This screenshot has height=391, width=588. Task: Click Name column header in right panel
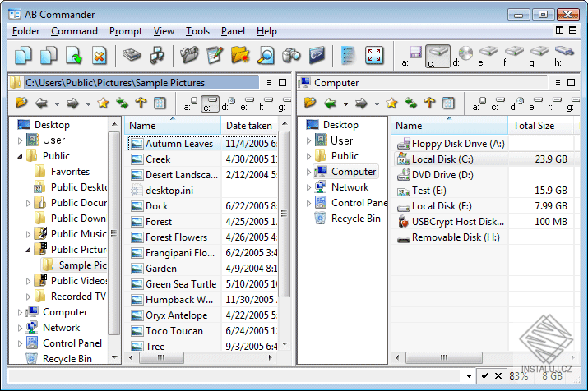click(x=449, y=126)
